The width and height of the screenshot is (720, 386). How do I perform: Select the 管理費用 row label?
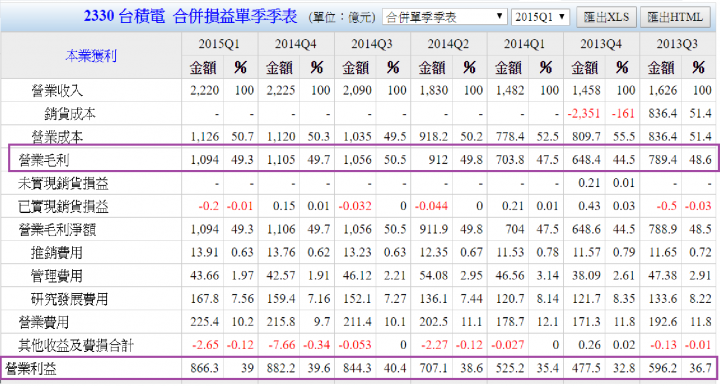(x=57, y=276)
